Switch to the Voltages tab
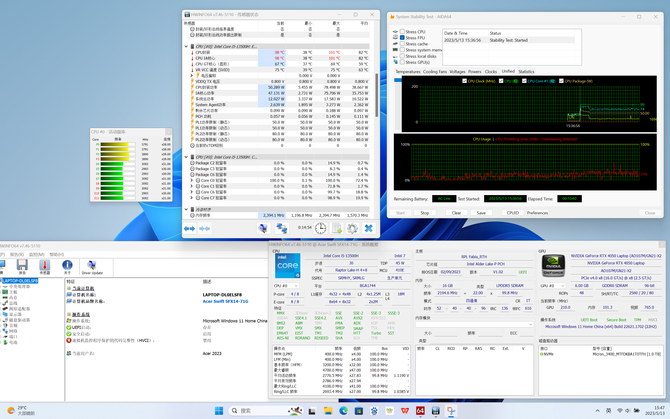 point(457,72)
